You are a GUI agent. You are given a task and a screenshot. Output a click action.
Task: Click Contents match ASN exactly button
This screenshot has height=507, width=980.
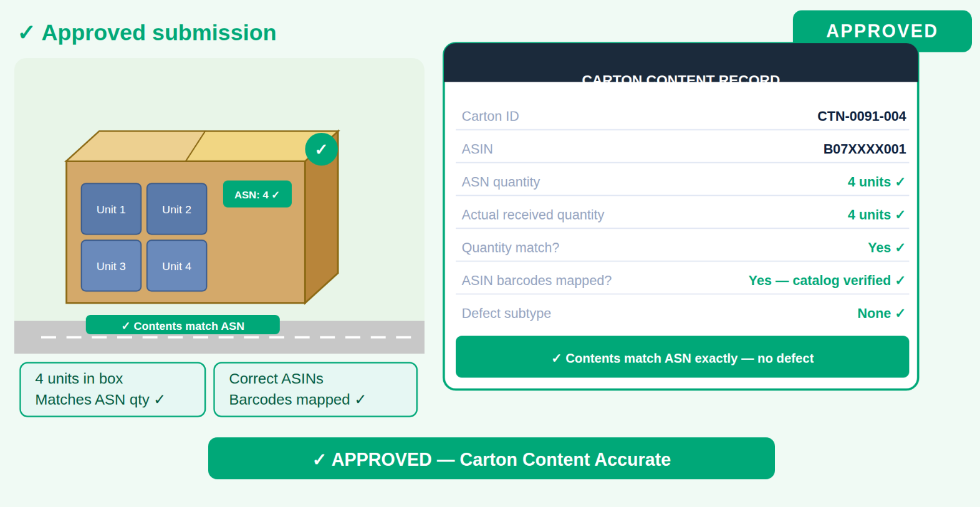(x=682, y=357)
